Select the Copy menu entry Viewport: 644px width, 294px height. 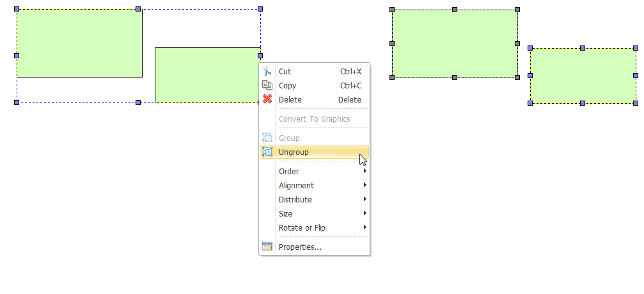[x=315, y=86]
